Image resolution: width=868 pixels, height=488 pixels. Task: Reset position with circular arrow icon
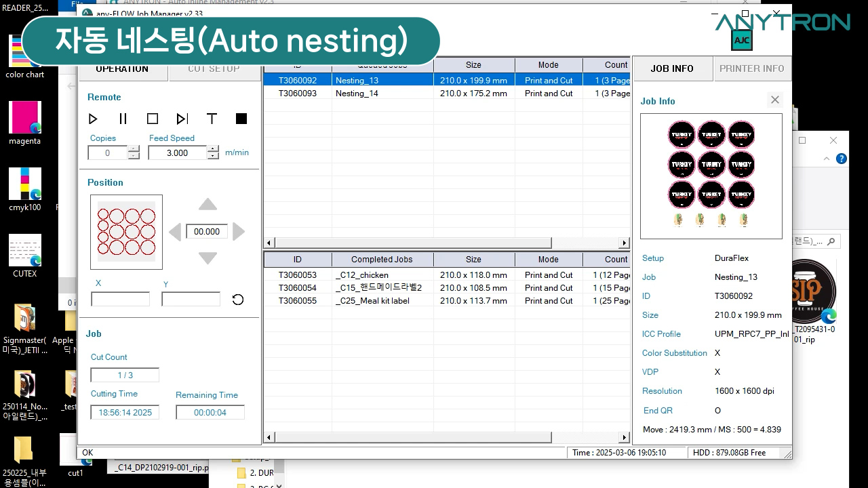[x=238, y=300]
